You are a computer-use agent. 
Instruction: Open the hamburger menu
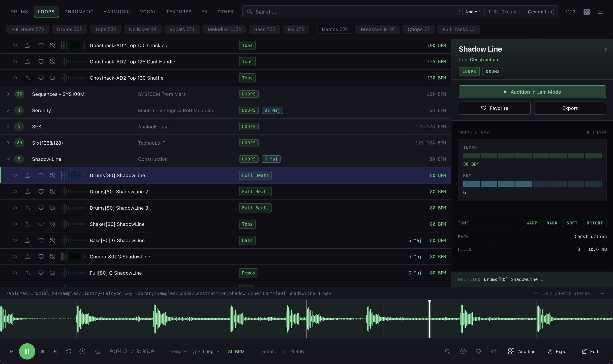click(x=600, y=12)
